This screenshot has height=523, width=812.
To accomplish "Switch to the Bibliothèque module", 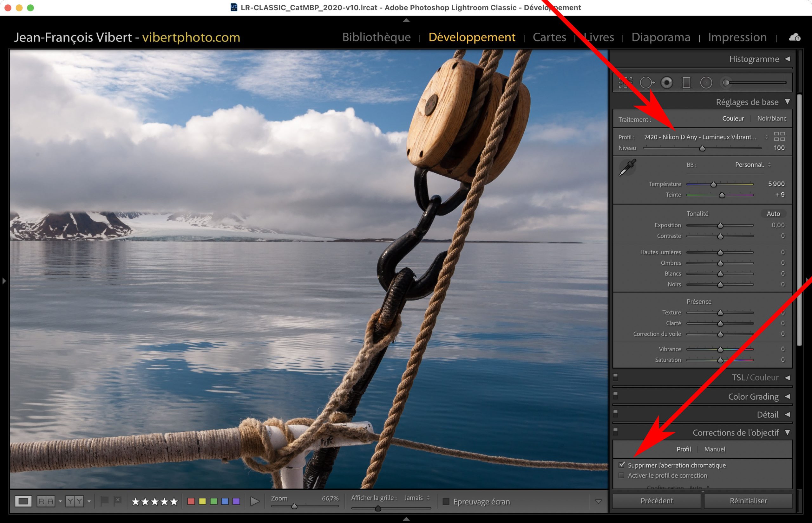I will (376, 37).
